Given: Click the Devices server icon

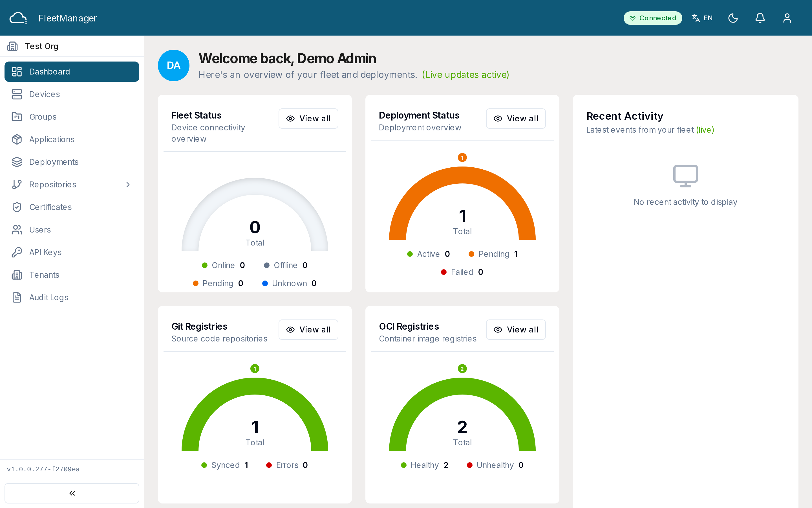Looking at the screenshot, I should 17,95.
